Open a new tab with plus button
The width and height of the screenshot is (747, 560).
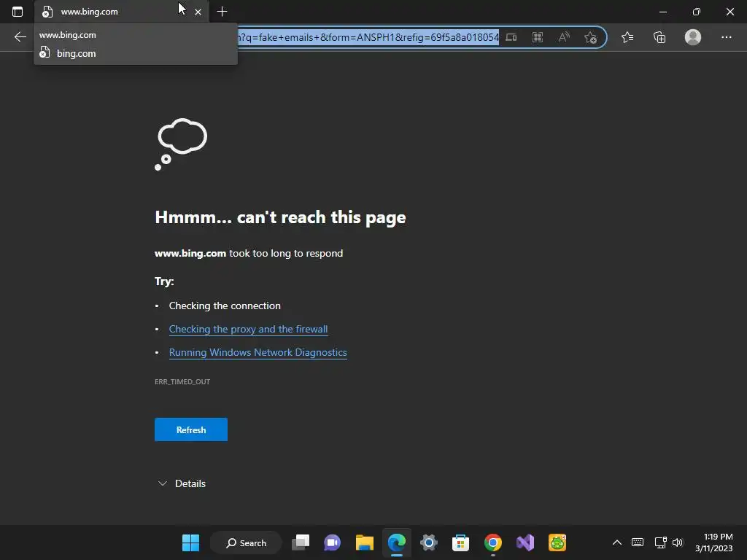222,12
